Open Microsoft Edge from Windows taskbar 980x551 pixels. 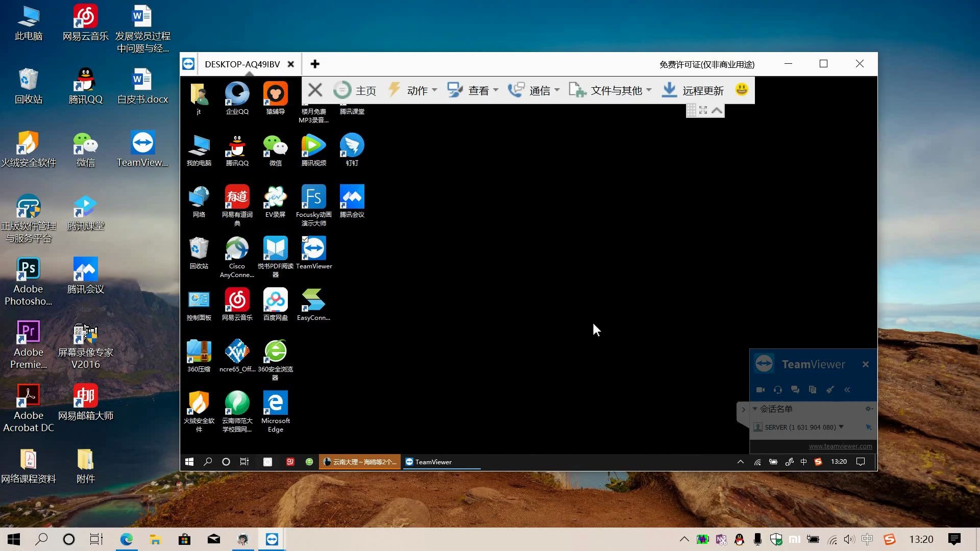(126, 539)
